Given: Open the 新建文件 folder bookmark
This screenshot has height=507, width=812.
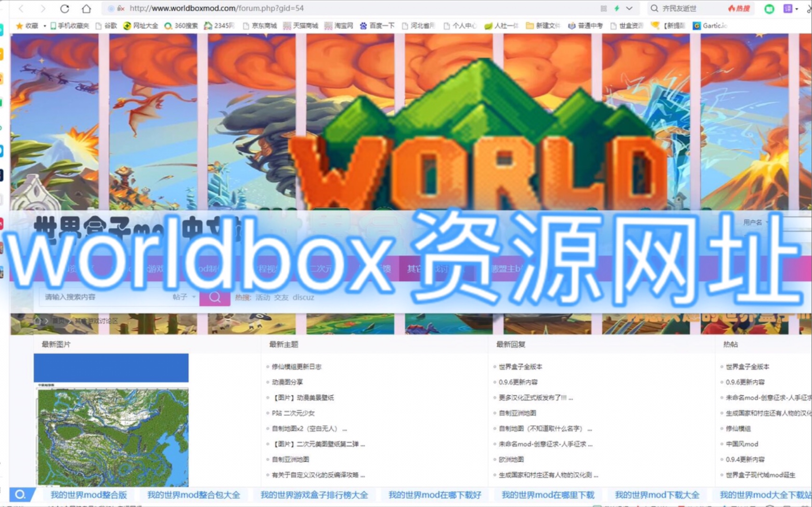Looking at the screenshot, I should (x=543, y=26).
